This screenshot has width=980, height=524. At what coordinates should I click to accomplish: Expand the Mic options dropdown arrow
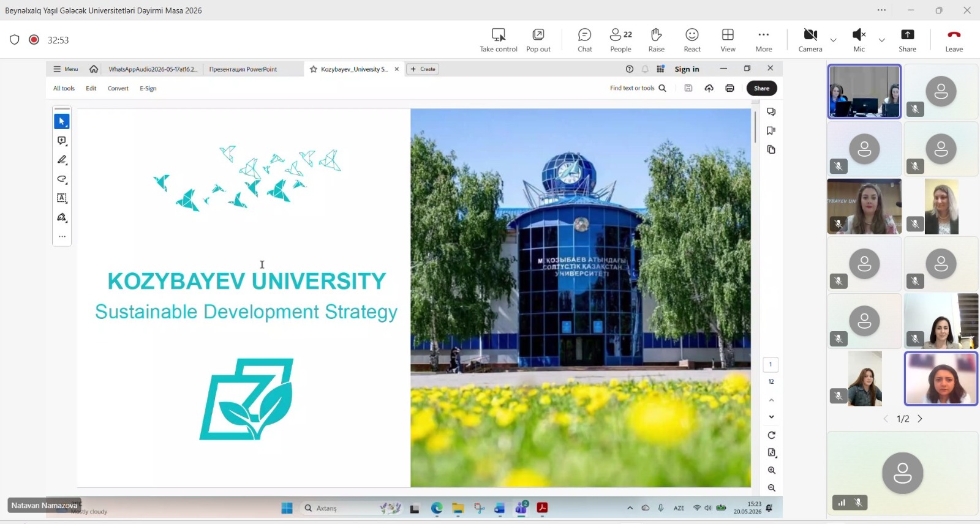pos(882,40)
